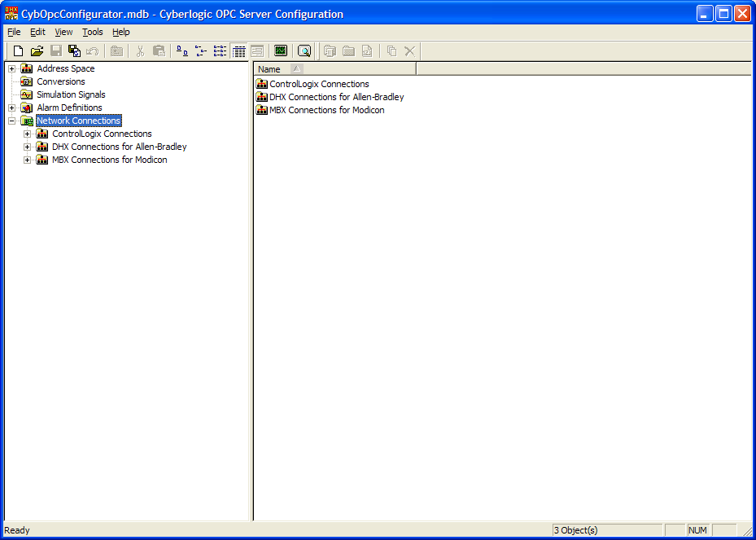Click the New file toolbar icon

(18, 50)
